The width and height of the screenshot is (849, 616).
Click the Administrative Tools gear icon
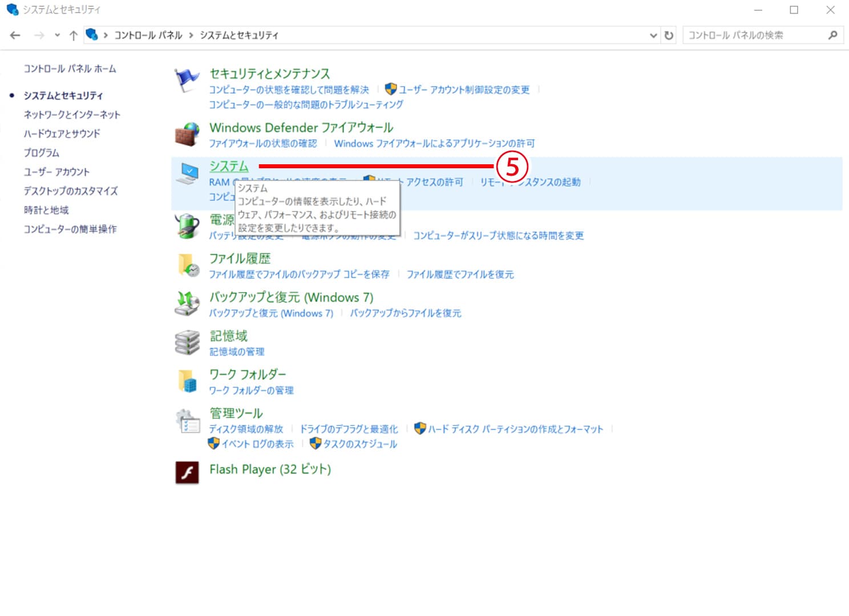point(187,421)
